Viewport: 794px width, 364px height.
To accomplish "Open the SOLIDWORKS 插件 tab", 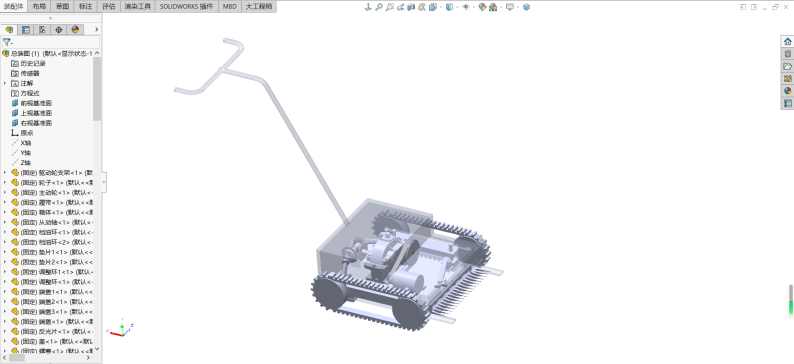I will (187, 7).
